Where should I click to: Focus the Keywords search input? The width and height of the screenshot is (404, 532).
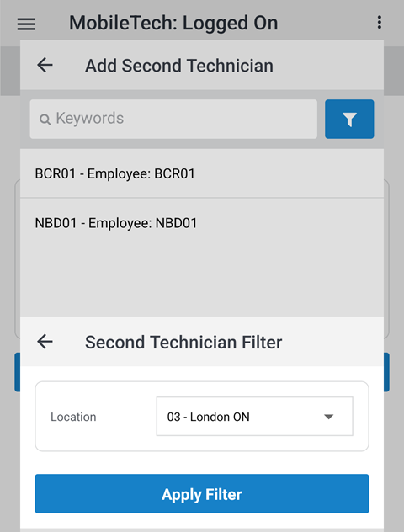pyautogui.click(x=173, y=119)
